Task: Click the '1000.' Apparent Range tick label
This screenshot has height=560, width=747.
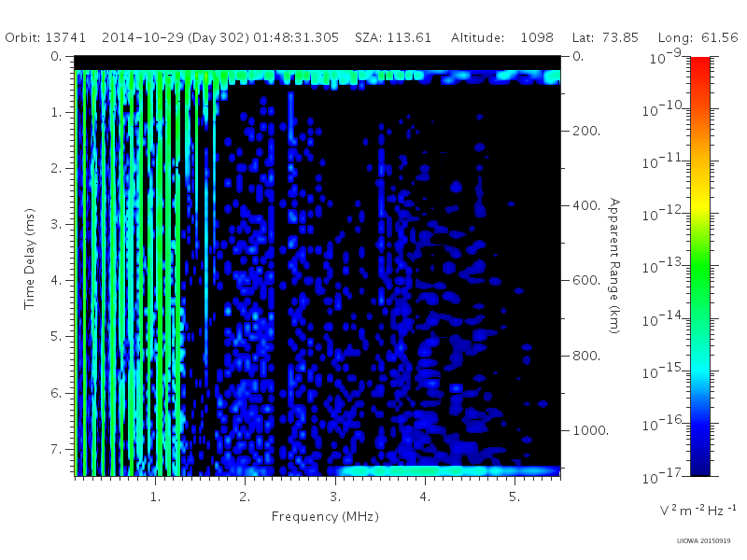Action: tap(591, 430)
